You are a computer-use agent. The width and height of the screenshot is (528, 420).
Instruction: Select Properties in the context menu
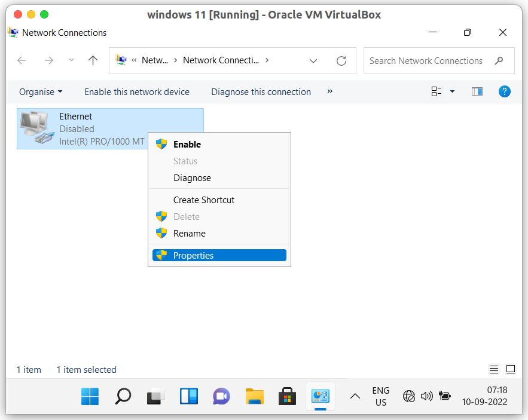193,255
